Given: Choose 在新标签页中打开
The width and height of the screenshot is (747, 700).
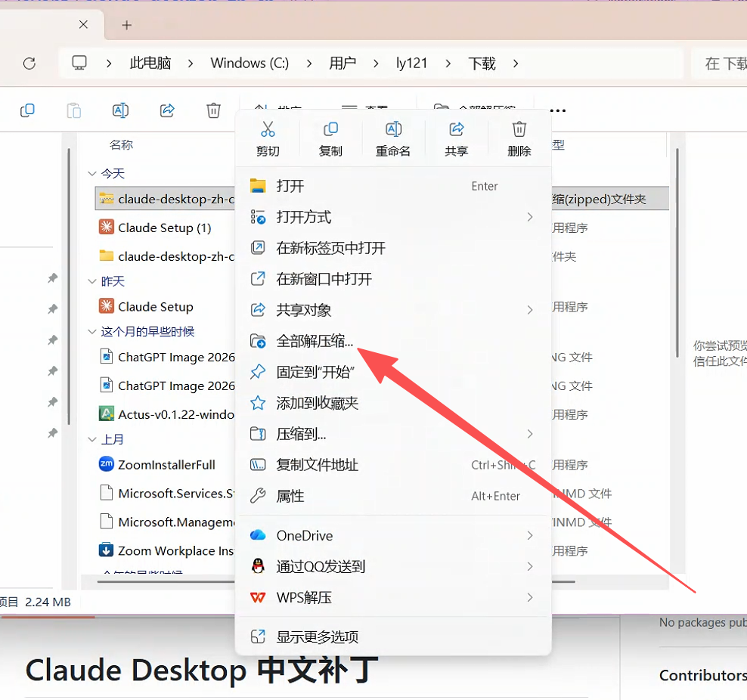Looking at the screenshot, I should click(393, 248).
